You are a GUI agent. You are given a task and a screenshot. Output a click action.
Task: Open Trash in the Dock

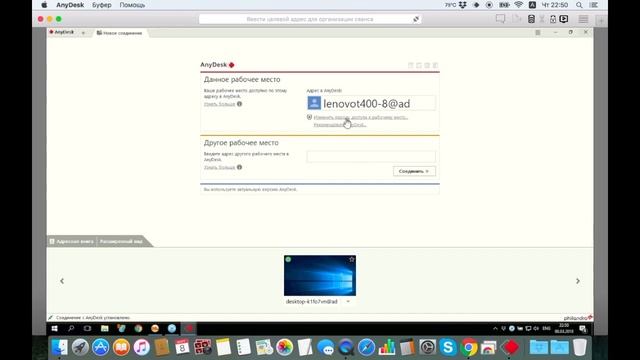pyautogui.click(x=580, y=347)
